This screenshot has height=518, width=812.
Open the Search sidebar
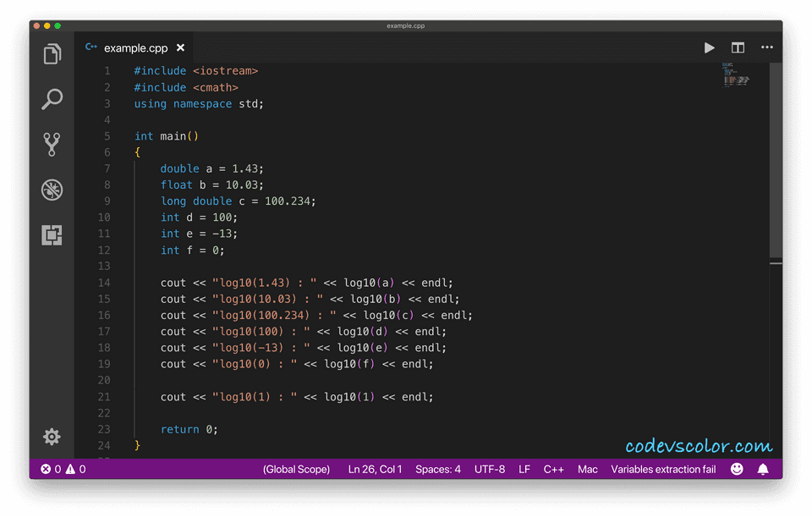pos(52,99)
